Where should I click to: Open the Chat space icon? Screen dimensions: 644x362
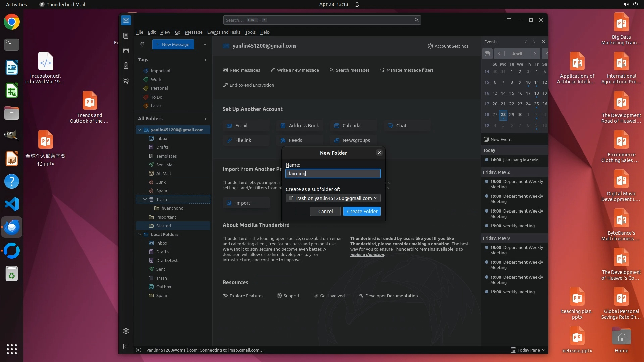click(x=126, y=81)
